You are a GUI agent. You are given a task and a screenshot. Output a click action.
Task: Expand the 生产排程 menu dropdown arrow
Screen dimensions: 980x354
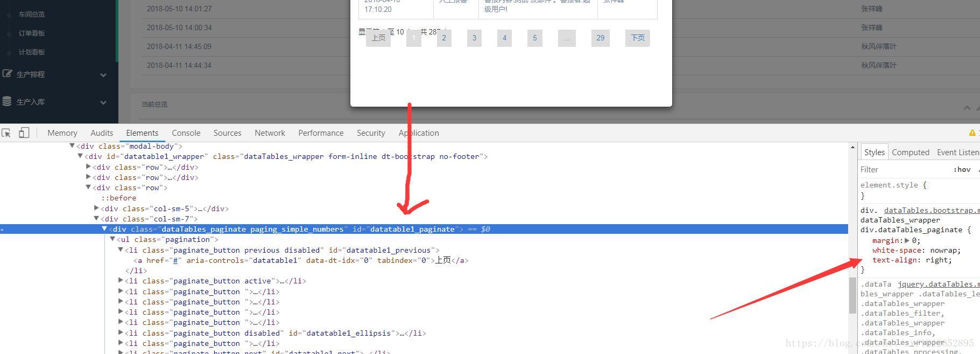pyautogui.click(x=103, y=75)
